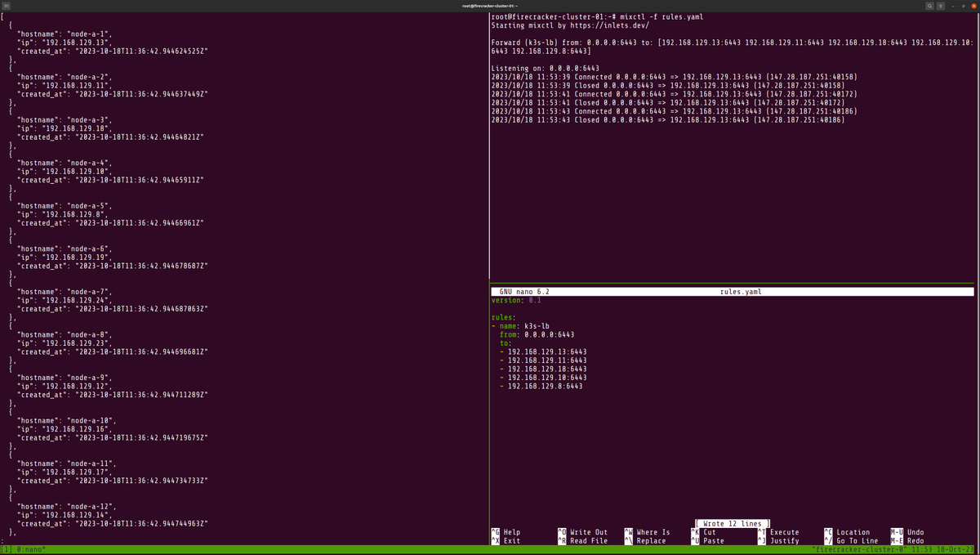This screenshot has width=980, height=555.
Task: Click the 'from: 0.0.0.0:6443' line in nano
Action: tap(537, 334)
